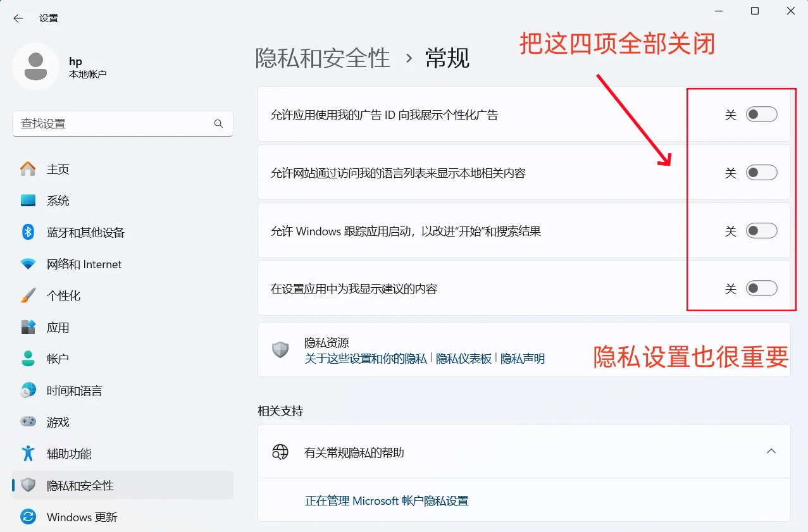
Task: Toggle Windows tracking of app launches
Action: click(x=761, y=230)
